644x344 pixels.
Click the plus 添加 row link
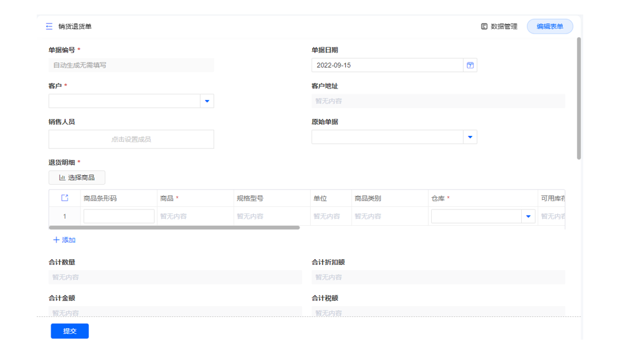click(64, 240)
